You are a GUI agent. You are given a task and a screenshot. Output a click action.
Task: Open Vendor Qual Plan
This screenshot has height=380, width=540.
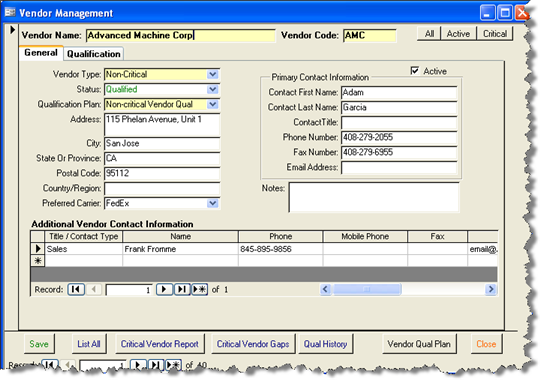point(419,344)
